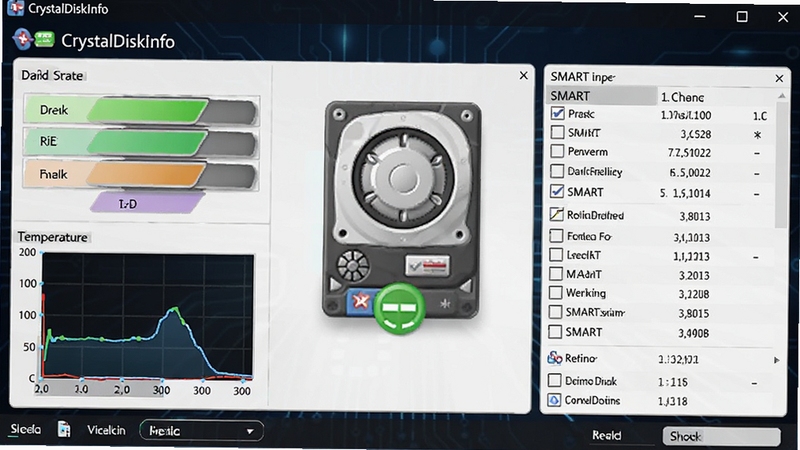
Task: Tick the DarlcFnelliey checkbox
Action: pos(557,171)
